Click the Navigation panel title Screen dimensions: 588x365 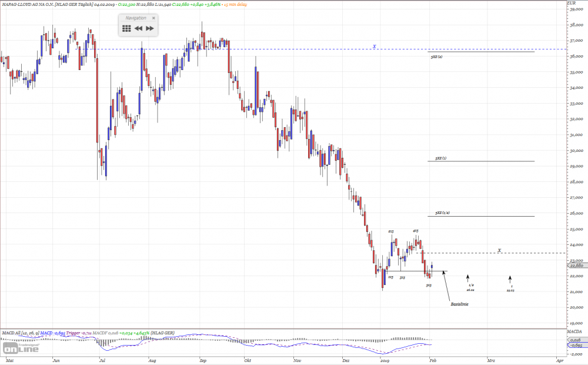(x=136, y=18)
